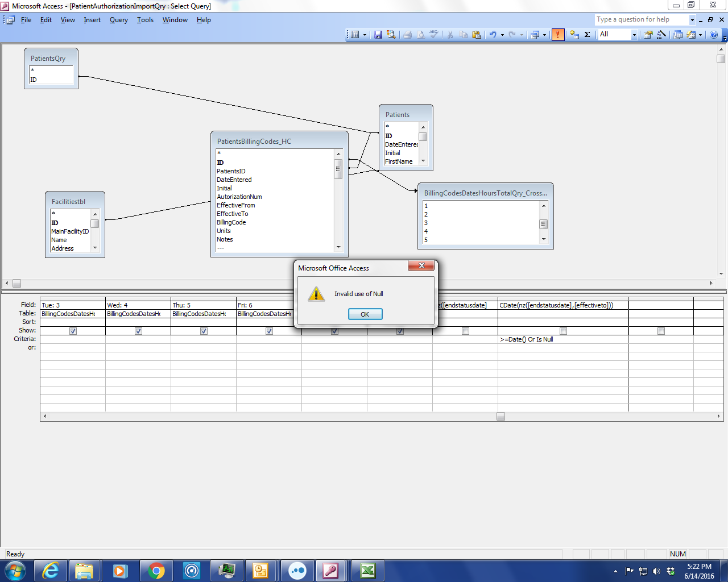The height and width of the screenshot is (582, 728).
Task: Select MainFacilityID in the Facilitiestbl list
Action: (x=70, y=231)
